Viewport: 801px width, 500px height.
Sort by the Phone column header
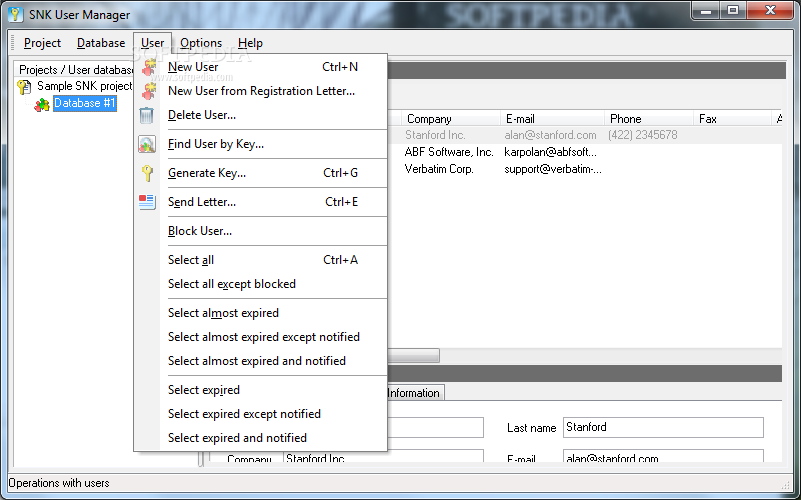648,119
